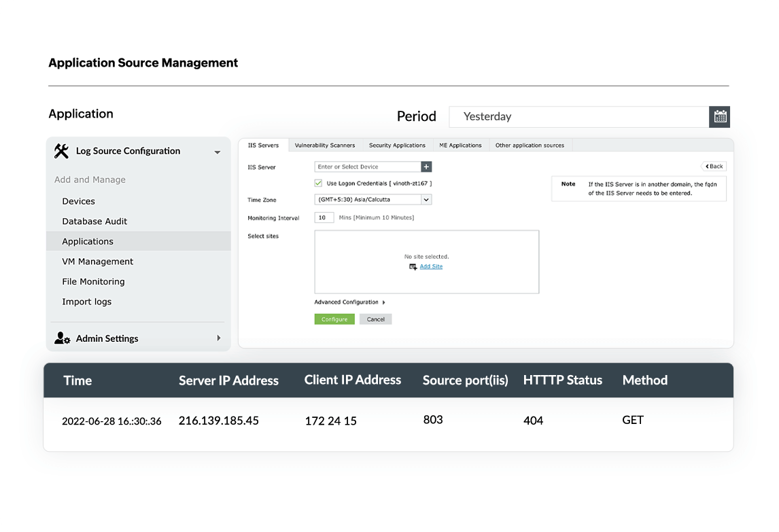Switch to the Vulnerability Scanners tab
The image size is (779, 532).
pyautogui.click(x=325, y=145)
